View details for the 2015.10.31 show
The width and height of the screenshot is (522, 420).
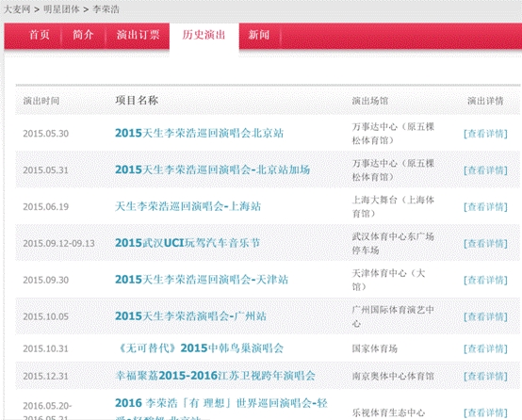[x=485, y=348]
